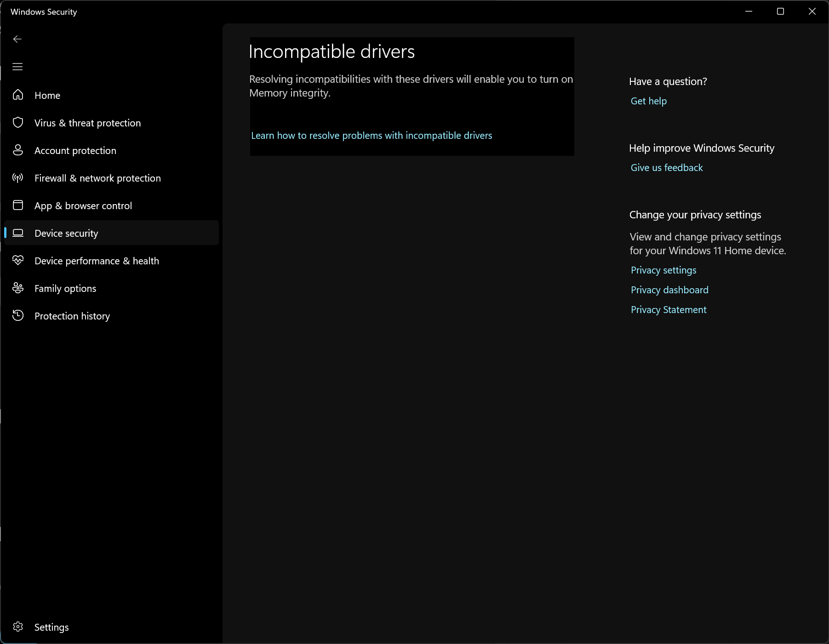Click 'Change your privacy settings' heading
This screenshot has width=829, height=644.
point(695,215)
